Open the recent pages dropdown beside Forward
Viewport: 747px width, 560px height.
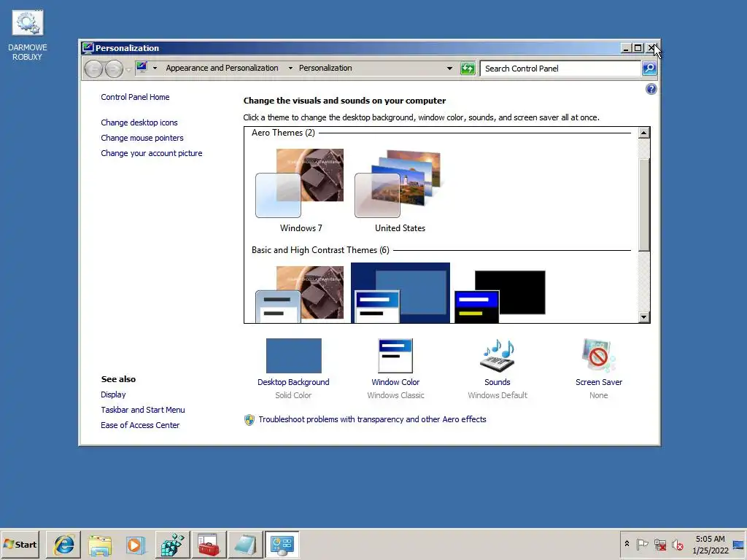coord(128,69)
